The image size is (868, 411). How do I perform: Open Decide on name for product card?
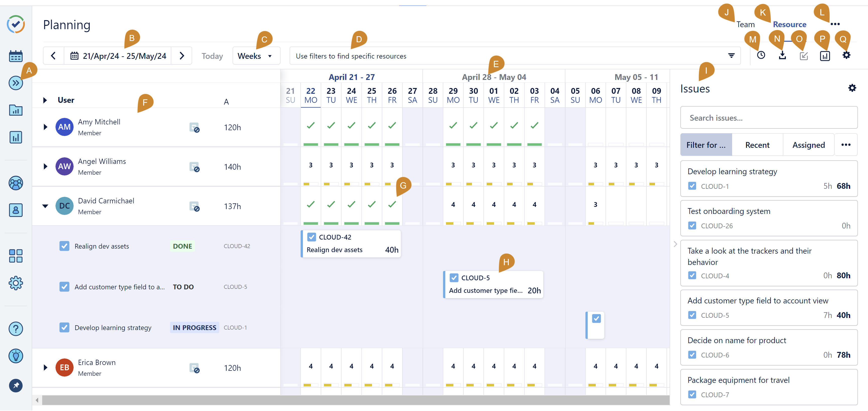pyautogui.click(x=769, y=348)
